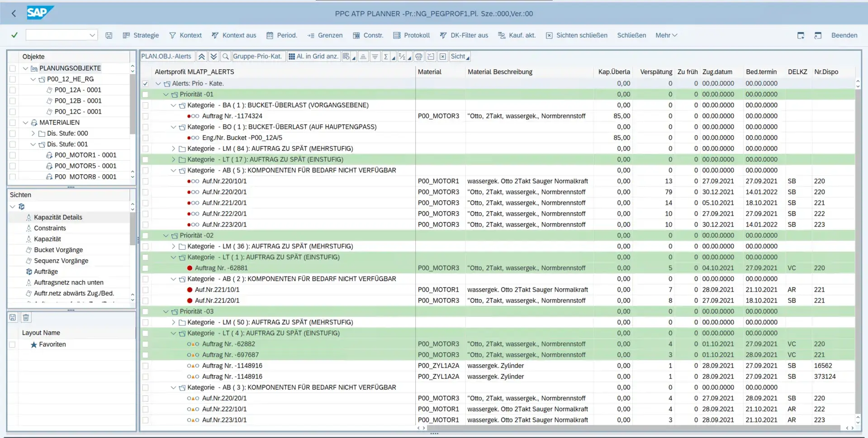Image resolution: width=868 pixels, height=438 pixels.
Task: Expand Kategorie LM (84) Auftrag zu spät
Action: click(173, 148)
